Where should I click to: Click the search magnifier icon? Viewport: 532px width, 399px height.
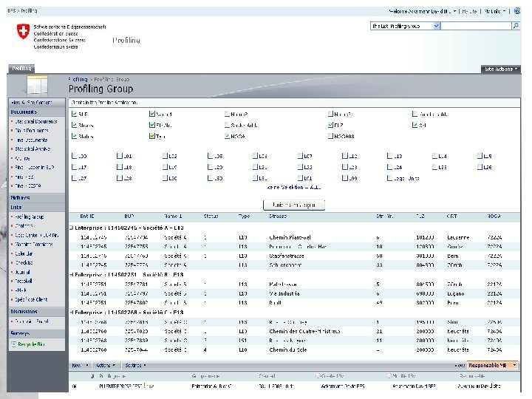515,26
